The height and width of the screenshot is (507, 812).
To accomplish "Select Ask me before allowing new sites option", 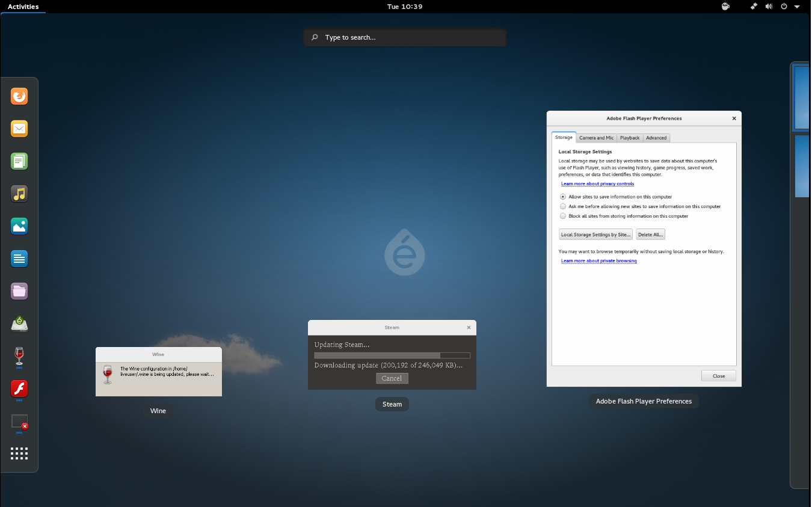I will coord(563,206).
